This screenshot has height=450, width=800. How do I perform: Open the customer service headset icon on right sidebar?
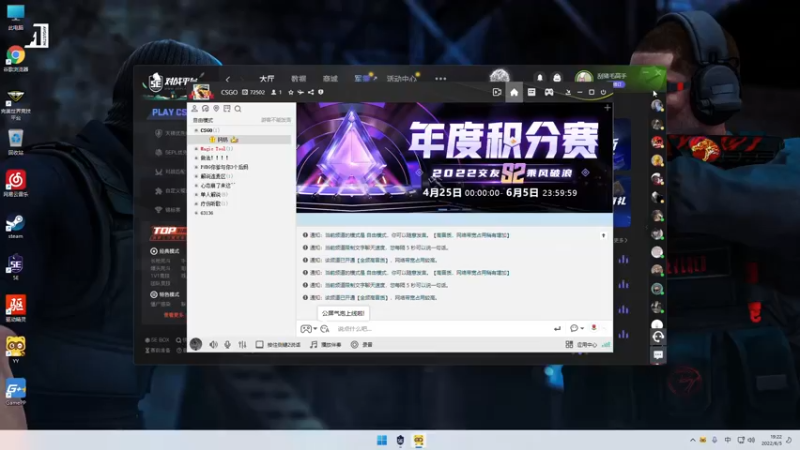[x=658, y=336]
